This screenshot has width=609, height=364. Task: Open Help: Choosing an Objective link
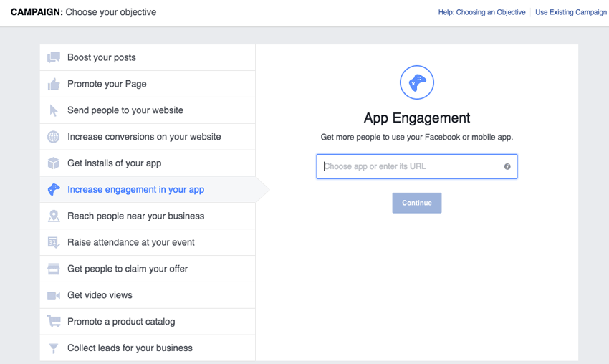[x=481, y=12]
